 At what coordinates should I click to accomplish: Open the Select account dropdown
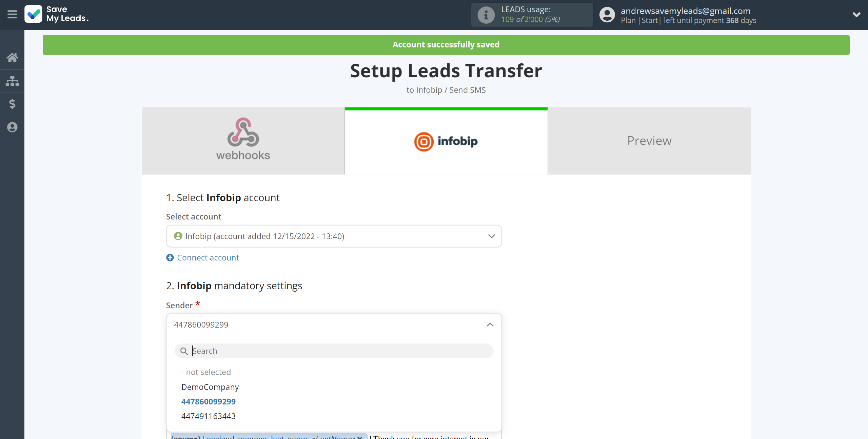coord(334,236)
